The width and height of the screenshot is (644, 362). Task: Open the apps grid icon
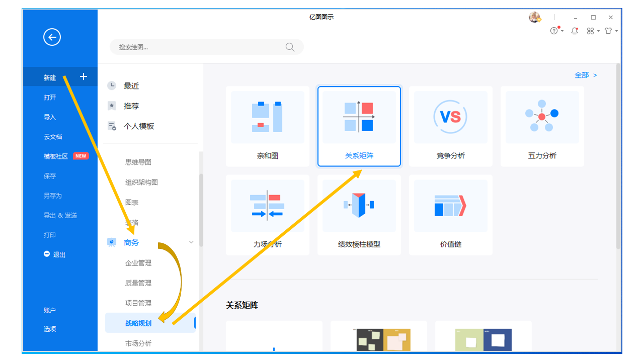[591, 31]
